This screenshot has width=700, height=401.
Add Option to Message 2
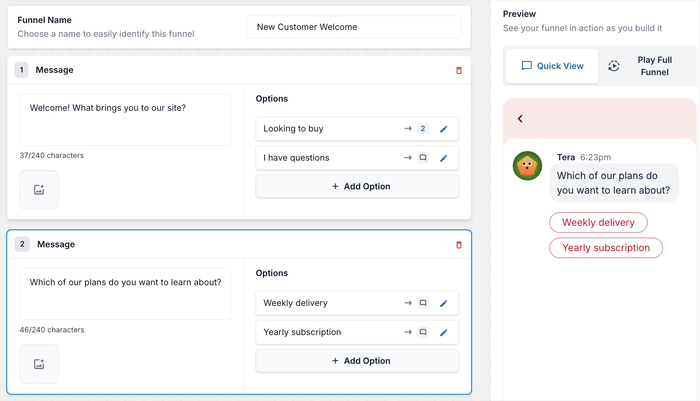(357, 360)
